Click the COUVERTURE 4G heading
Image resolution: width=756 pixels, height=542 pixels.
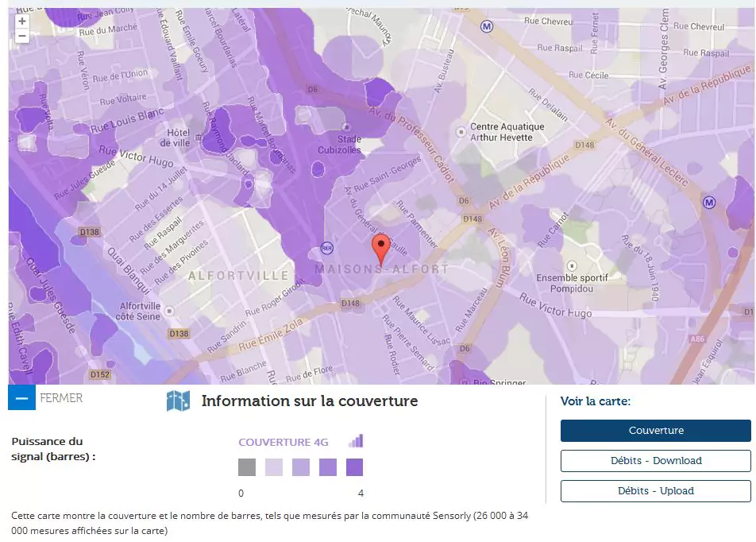pos(283,442)
